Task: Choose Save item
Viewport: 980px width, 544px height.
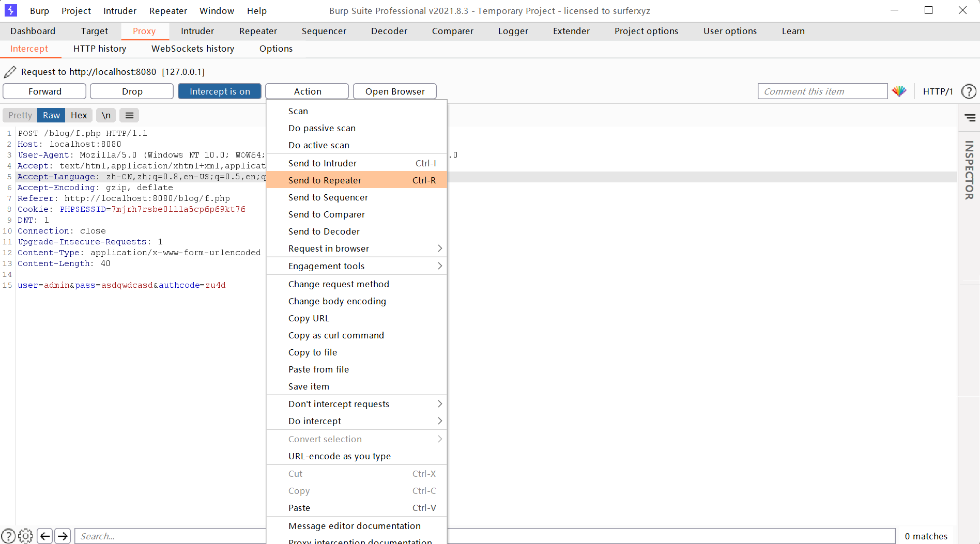Action: (x=357, y=386)
